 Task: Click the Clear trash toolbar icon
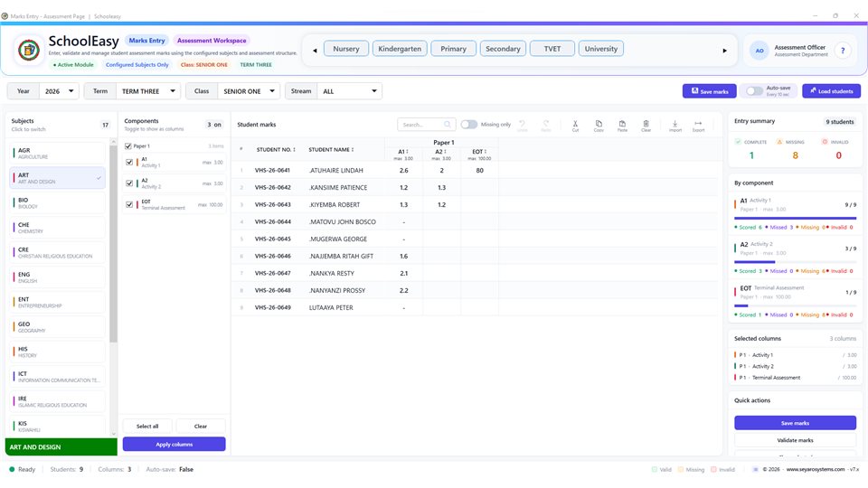646,124
